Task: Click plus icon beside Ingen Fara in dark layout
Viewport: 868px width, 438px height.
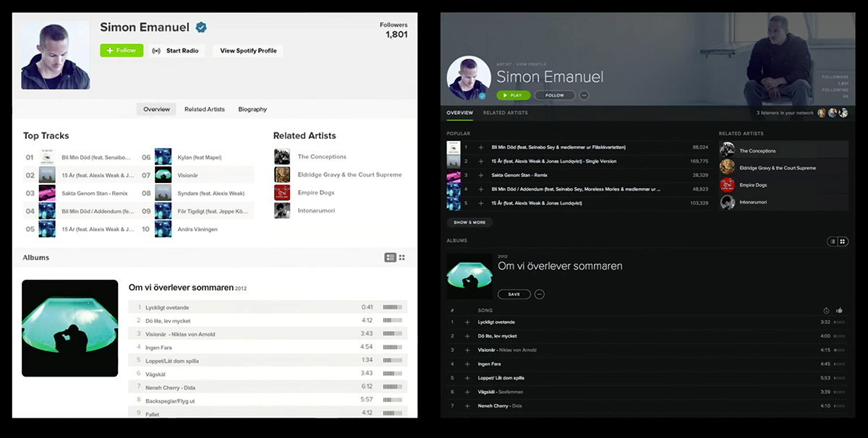Action: coord(467,364)
